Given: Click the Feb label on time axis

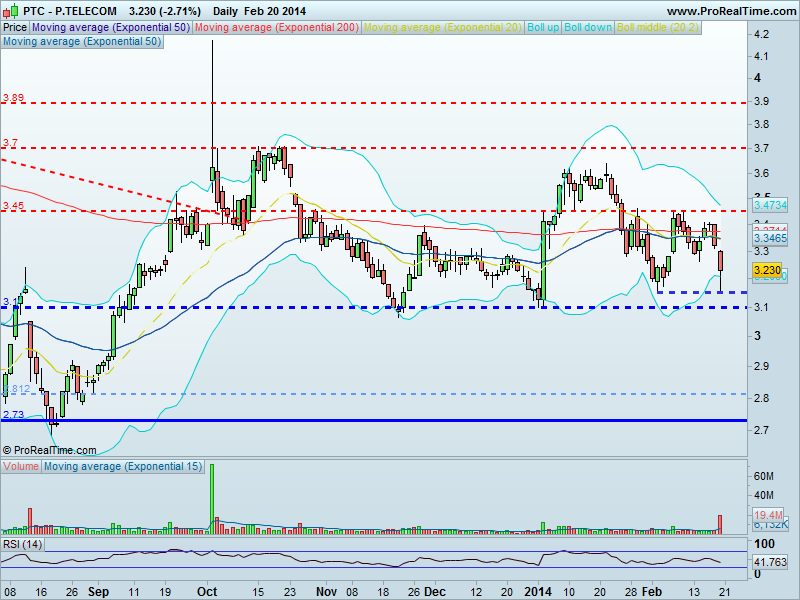Looking at the screenshot, I should 652,592.
